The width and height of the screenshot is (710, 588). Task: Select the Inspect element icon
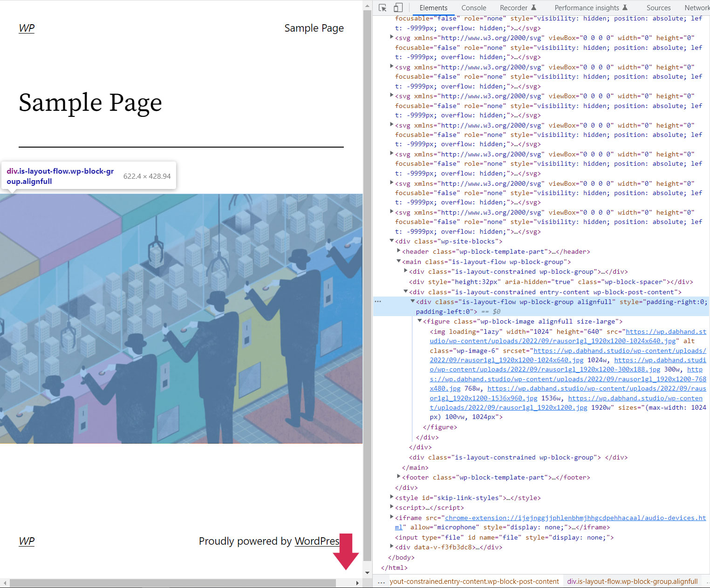382,7
